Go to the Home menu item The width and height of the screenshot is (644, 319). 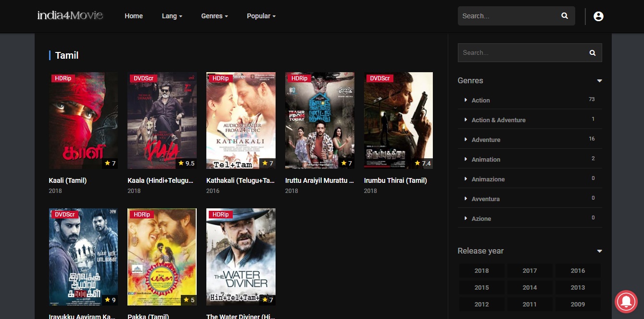tap(134, 16)
